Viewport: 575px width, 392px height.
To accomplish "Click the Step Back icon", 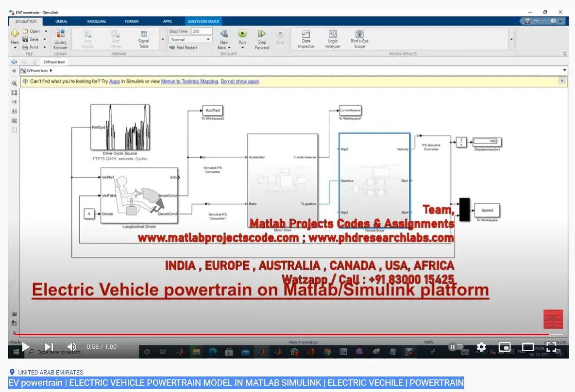I will 224,33.
